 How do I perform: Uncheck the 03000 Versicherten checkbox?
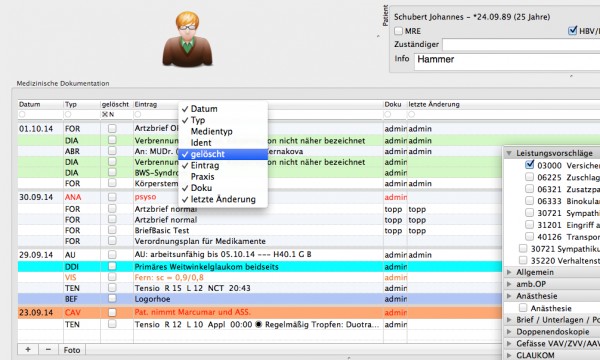(x=529, y=165)
